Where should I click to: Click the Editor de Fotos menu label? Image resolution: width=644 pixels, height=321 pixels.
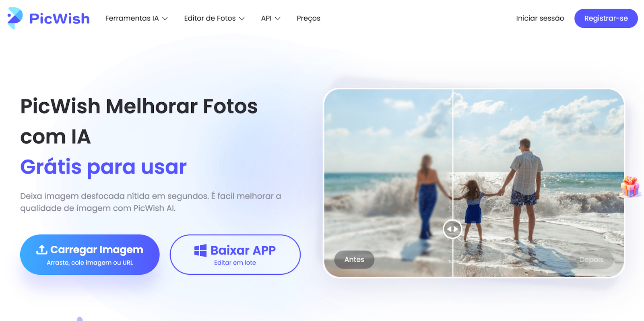[x=210, y=18]
